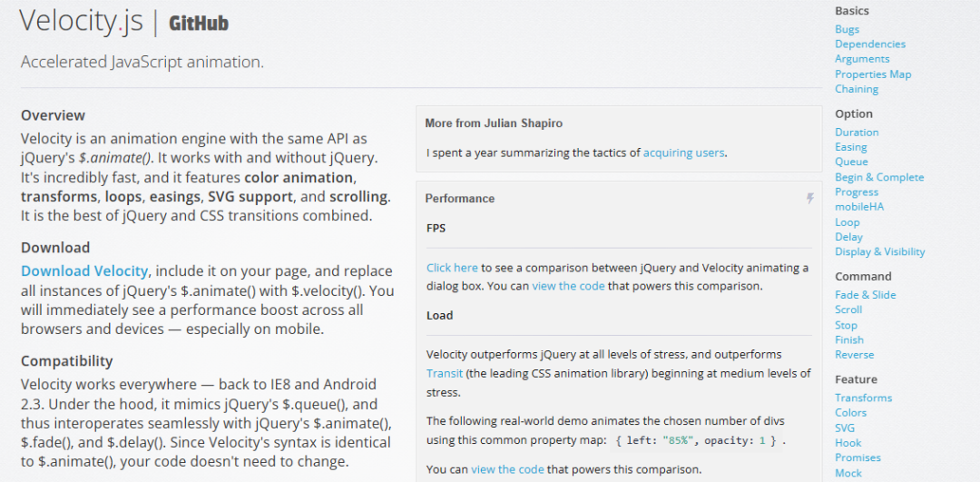Click the FPS subheading
The height and width of the screenshot is (482, 980).
[436, 229]
